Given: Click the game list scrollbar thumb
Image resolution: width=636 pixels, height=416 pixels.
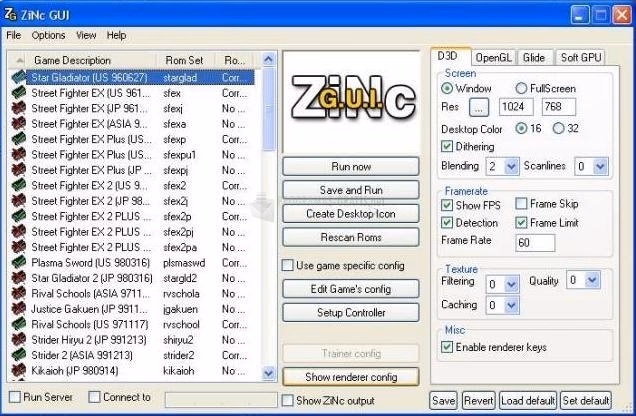Looking at the screenshot, I should [268, 110].
